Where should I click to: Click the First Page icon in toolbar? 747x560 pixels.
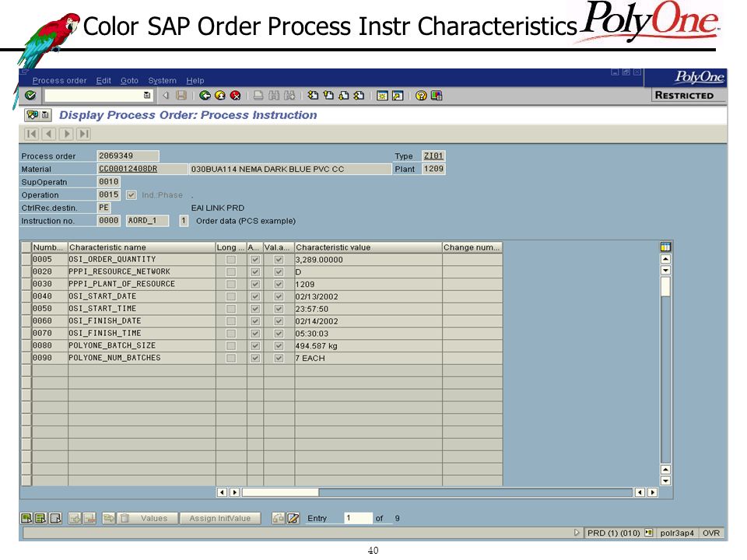click(313, 96)
